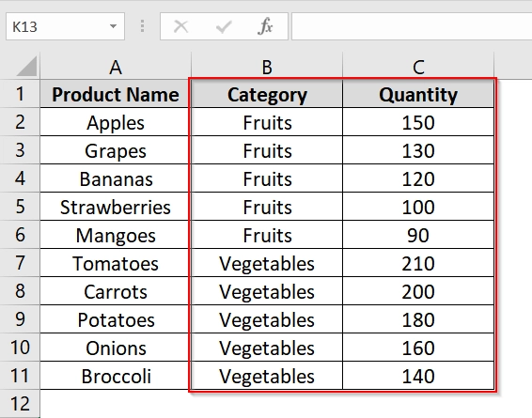Select row 1 header
The height and width of the screenshot is (418, 532).
20,94
